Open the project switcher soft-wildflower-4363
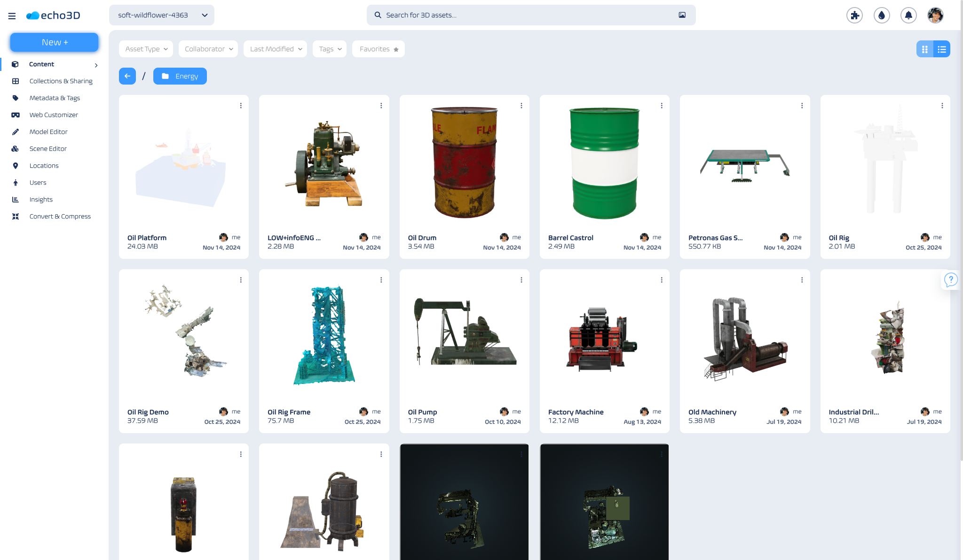 coord(161,15)
